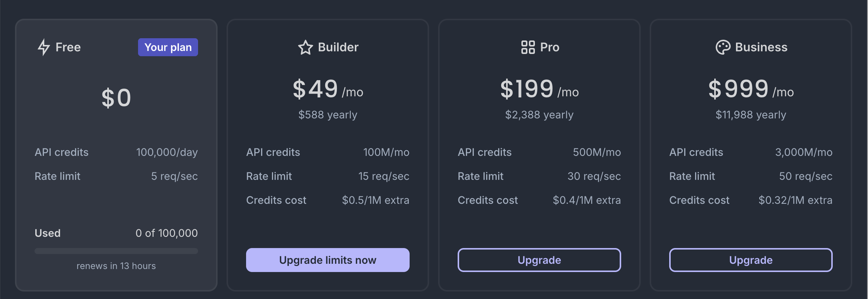Viewport: 868px width, 299px height.
Task: Select the Pro plan title
Action: pyautogui.click(x=550, y=47)
